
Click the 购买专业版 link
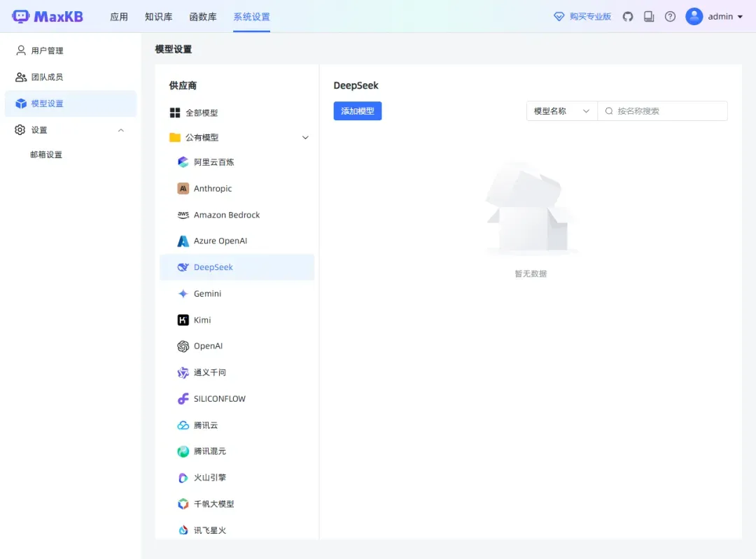pos(582,17)
